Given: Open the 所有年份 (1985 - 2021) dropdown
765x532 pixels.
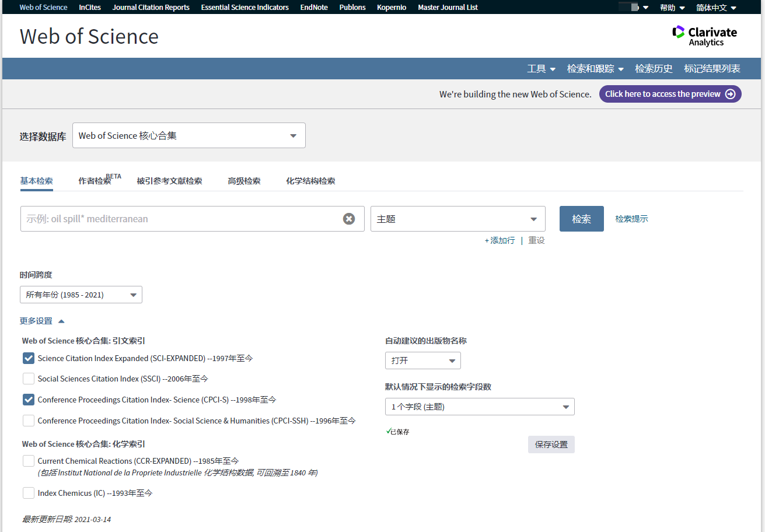Looking at the screenshot, I should click(x=81, y=295).
